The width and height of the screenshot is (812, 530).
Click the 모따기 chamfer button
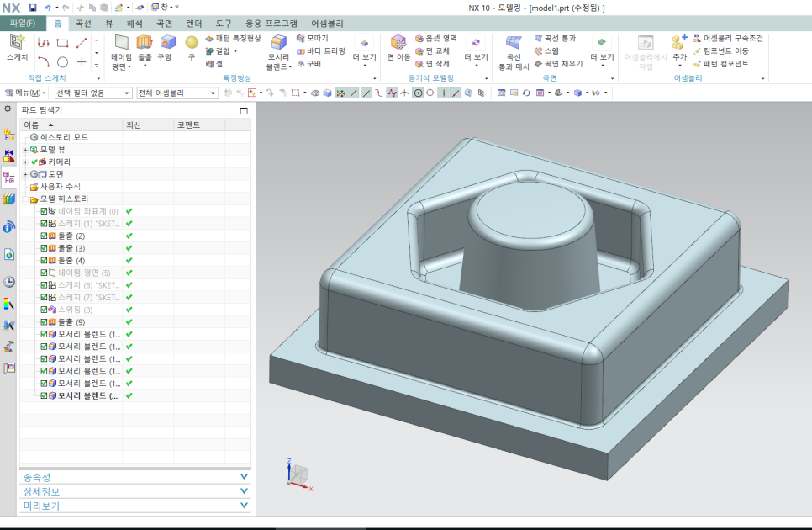pos(312,39)
